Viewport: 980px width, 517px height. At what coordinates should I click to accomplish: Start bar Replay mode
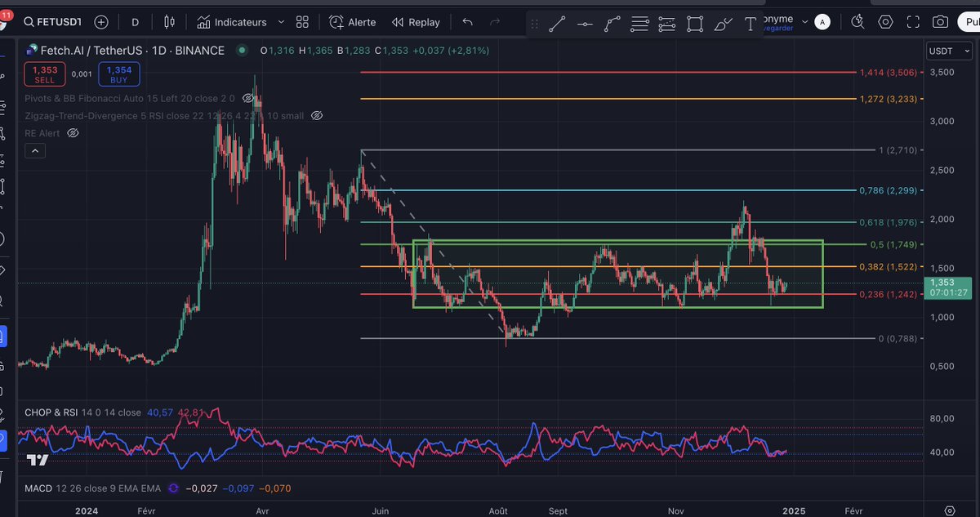point(415,22)
